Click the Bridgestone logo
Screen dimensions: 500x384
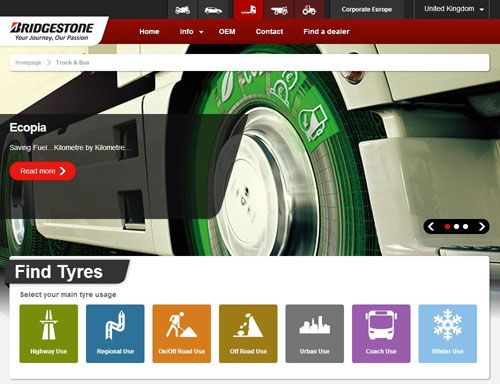pos(52,31)
